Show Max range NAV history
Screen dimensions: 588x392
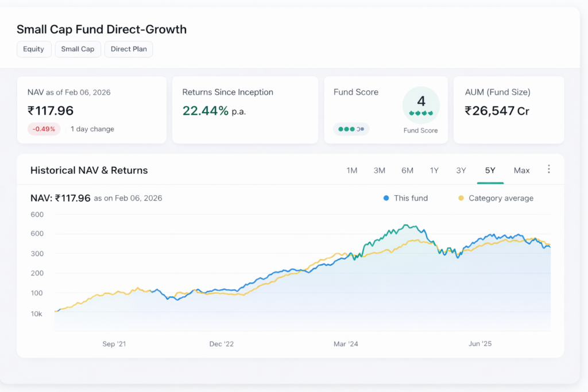click(x=521, y=170)
